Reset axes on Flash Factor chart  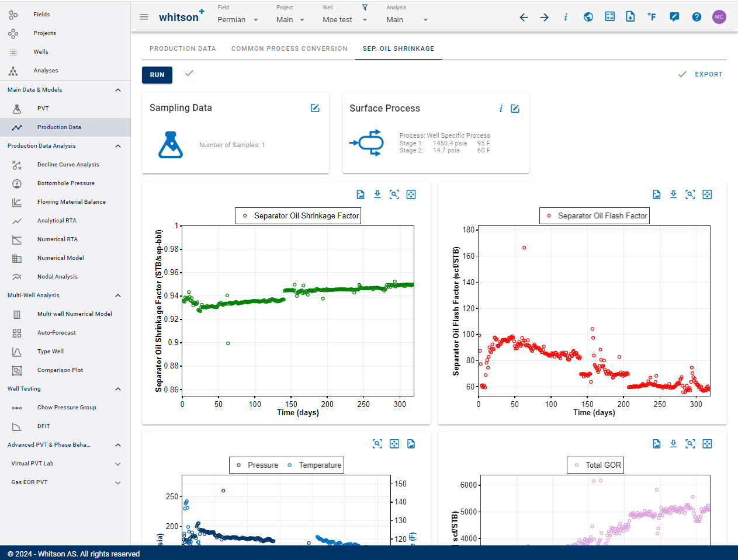(708, 194)
